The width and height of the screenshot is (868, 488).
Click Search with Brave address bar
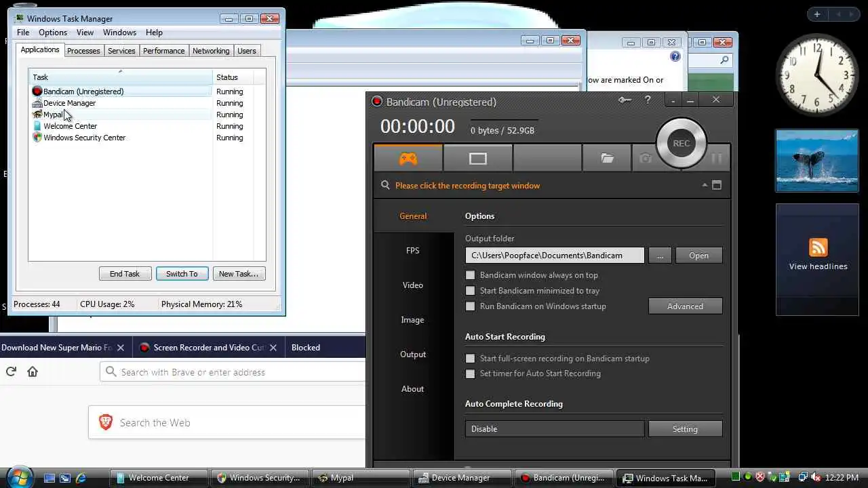[233, 372]
